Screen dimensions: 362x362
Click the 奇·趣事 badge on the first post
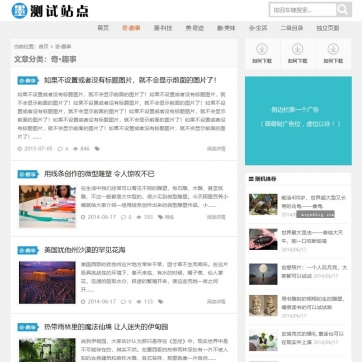[x=28, y=80]
